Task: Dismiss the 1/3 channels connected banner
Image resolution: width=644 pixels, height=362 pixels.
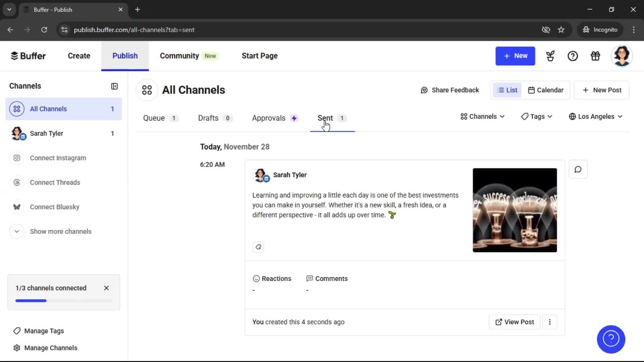Action: pyautogui.click(x=106, y=288)
